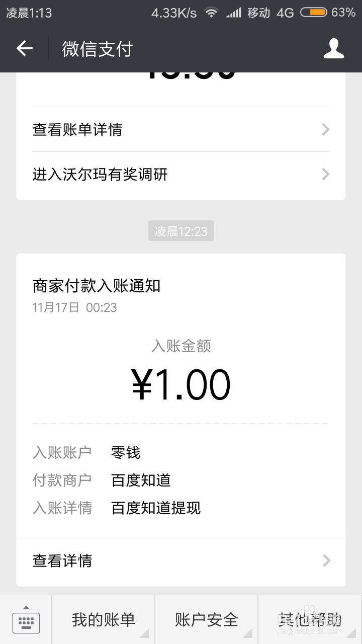
Task: Enter the 进入沃尔玛有奖调研 survey link
Action: tap(100, 175)
